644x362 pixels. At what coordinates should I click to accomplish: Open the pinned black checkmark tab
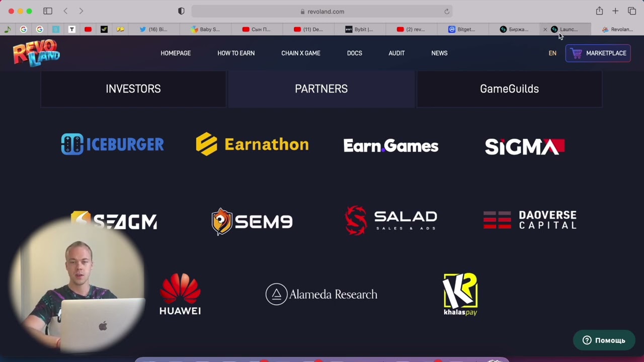(104, 29)
